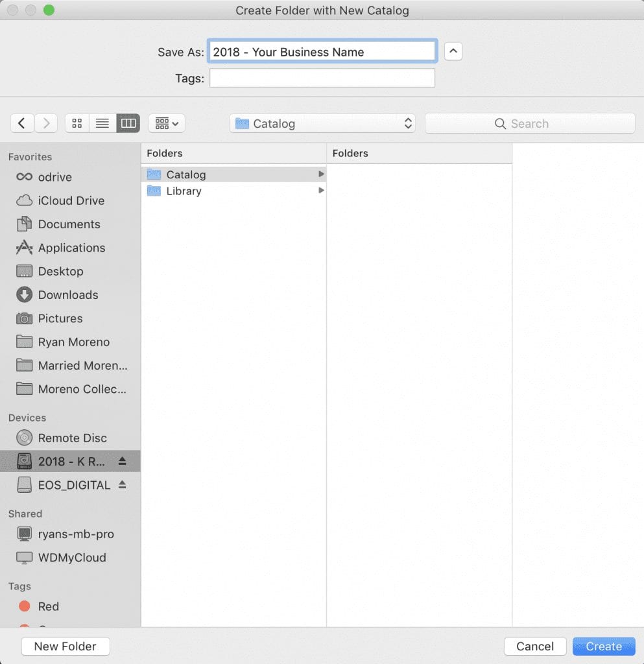Open Applications from Favorites sidebar

tap(71, 248)
